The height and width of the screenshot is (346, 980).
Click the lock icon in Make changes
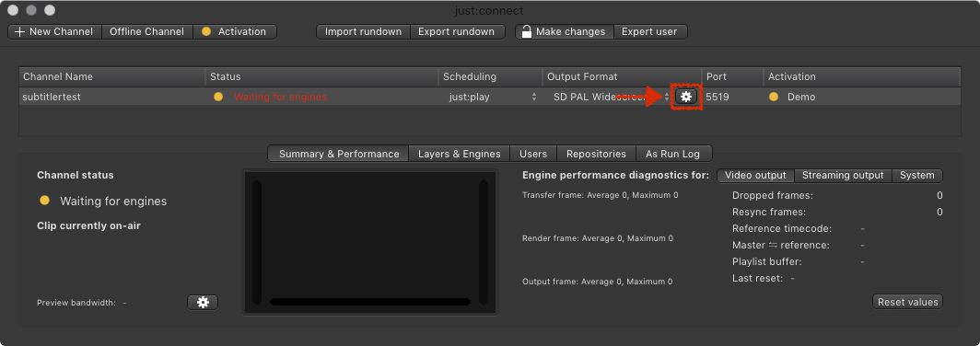pyautogui.click(x=526, y=31)
